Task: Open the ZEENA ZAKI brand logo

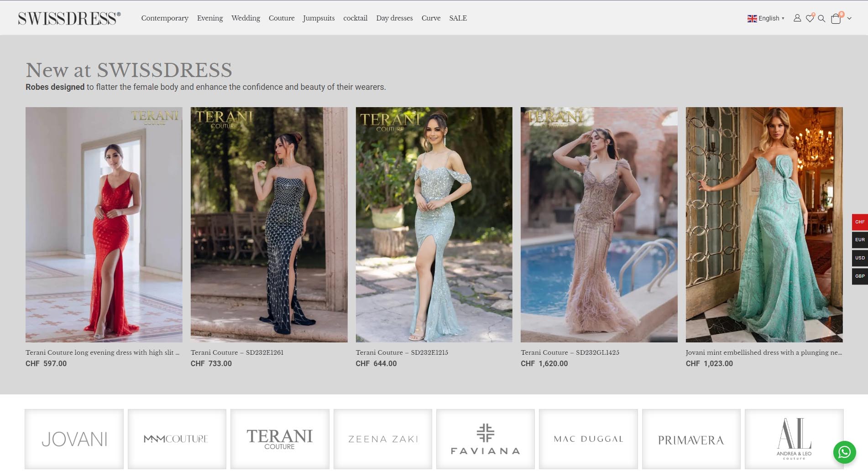Action: pyautogui.click(x=383, y=439)
